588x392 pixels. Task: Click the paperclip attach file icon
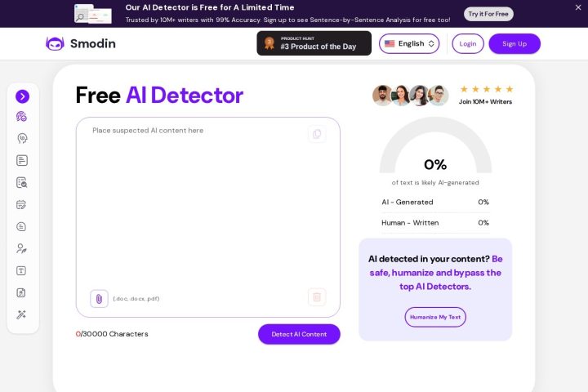tap(99, 299)
